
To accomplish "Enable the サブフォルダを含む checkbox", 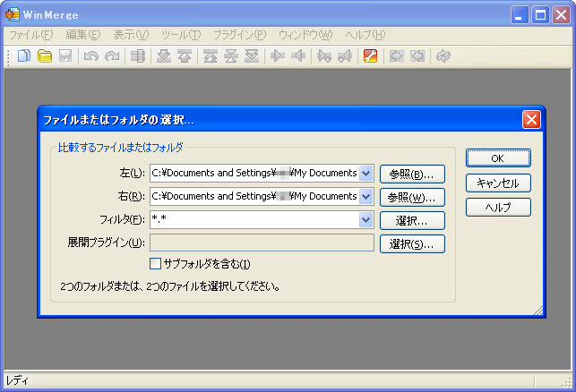I will tap(155, 263).
